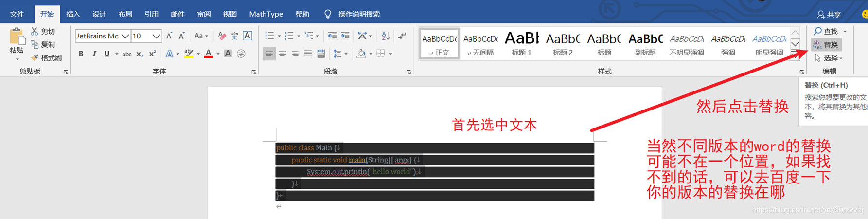The height and width of the screenshot is (219, 868).
Task: Switch to the 布局 (Layout) tab
Action: [x=125, y=14]
